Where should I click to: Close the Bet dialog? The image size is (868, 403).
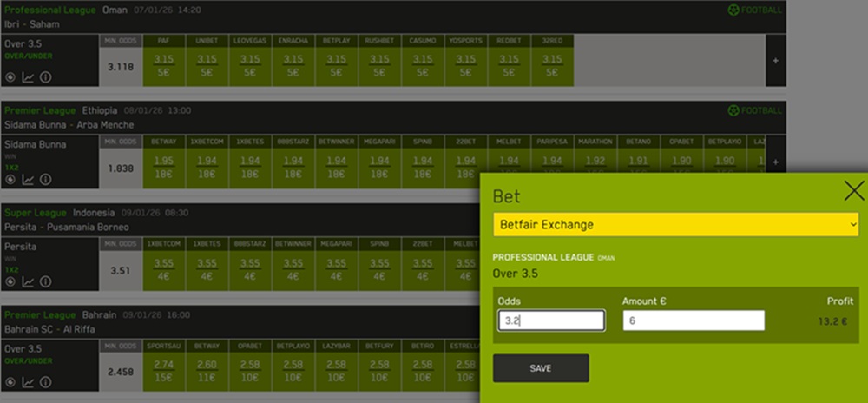coord(854,190)
